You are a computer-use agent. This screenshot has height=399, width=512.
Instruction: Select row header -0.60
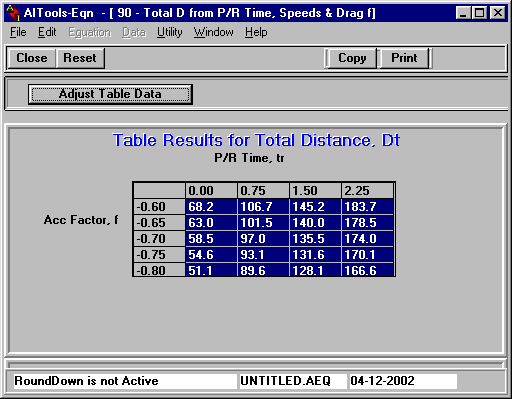point(159,207)
